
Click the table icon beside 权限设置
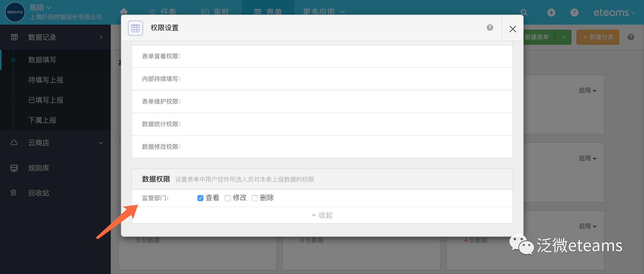135,28
